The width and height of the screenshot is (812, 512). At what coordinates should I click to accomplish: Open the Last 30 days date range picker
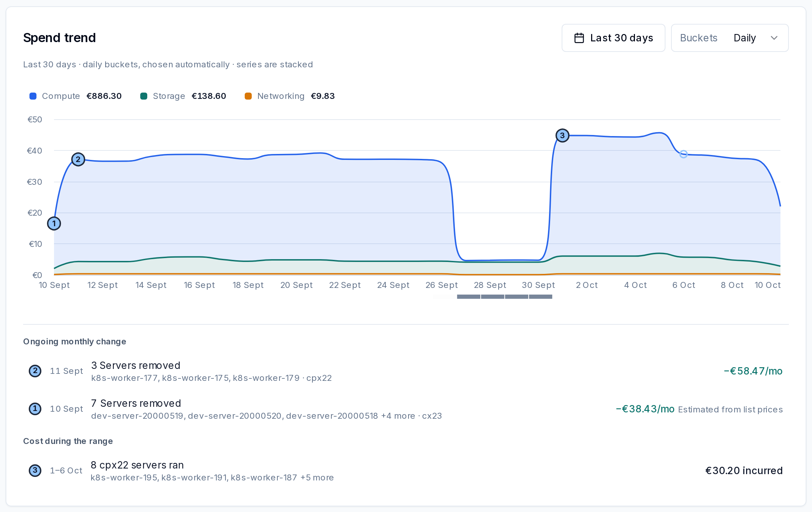pos(613,38)
